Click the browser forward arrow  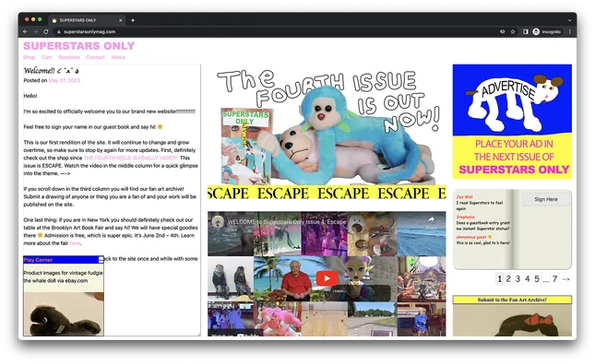(x=35, y=32)
